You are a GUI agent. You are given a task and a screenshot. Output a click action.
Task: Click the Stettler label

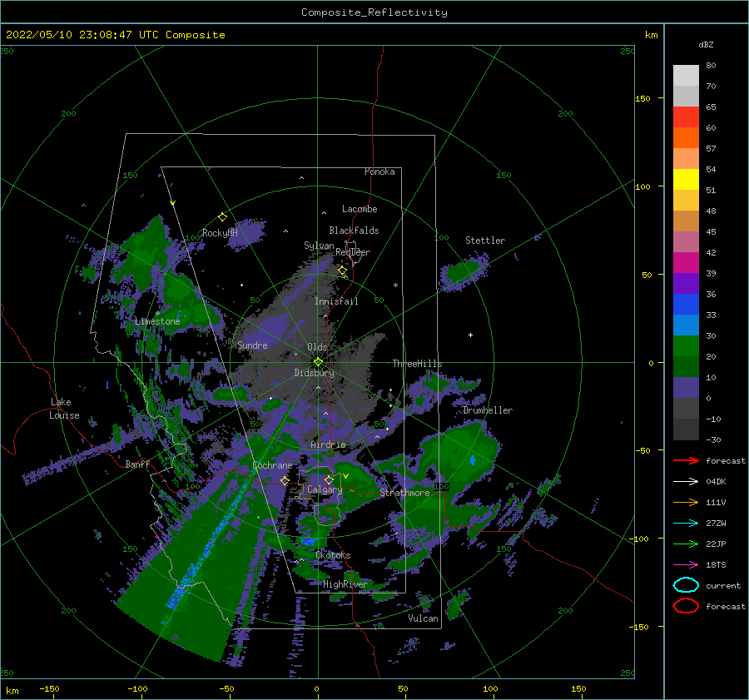(x=485, y=241)
